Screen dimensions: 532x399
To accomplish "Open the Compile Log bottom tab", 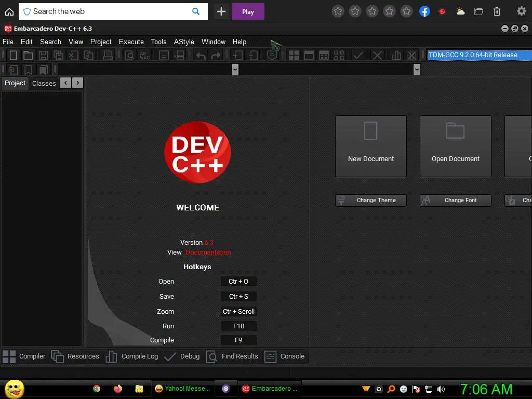I will click(x=131, y=356).
